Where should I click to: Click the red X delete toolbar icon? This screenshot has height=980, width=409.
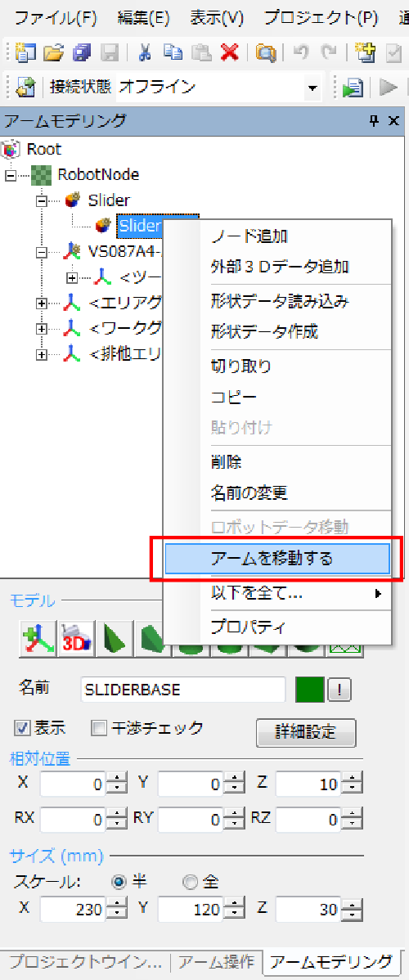tap(230, 53)
